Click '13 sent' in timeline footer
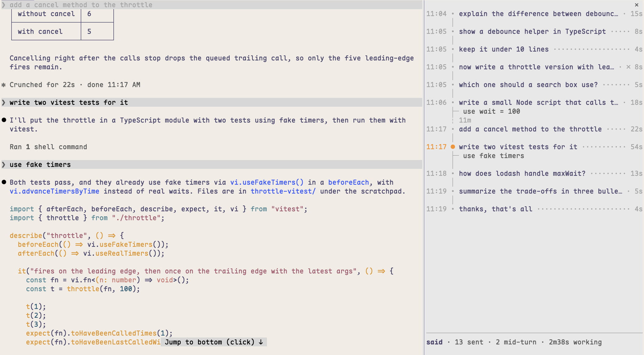644x355 pixels. (469, 342)
